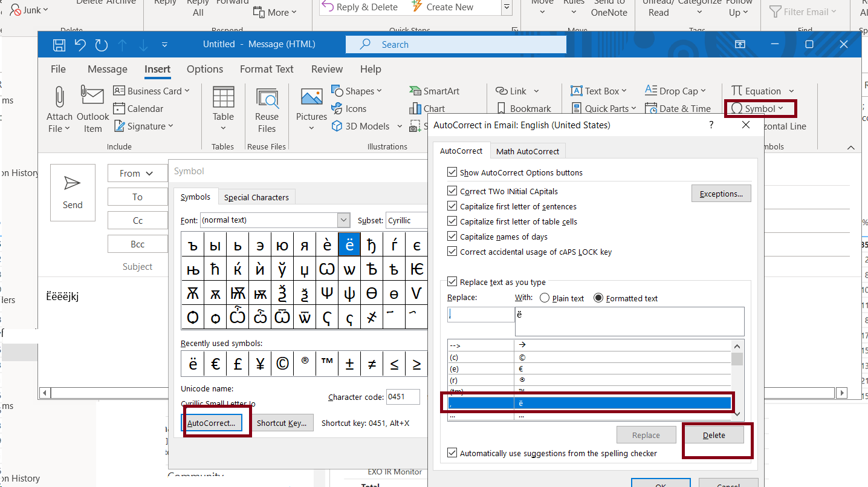
Task: Insert an Outlook Item
Action: [x=92, y=109]
